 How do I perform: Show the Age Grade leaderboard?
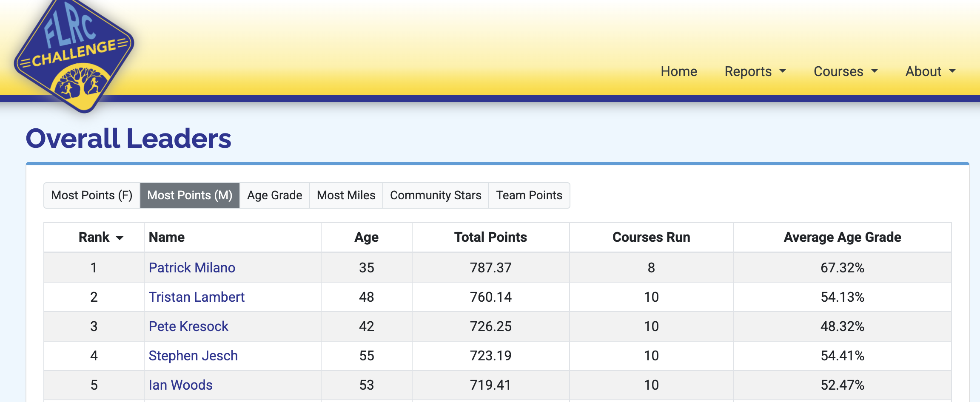[275, 195]
